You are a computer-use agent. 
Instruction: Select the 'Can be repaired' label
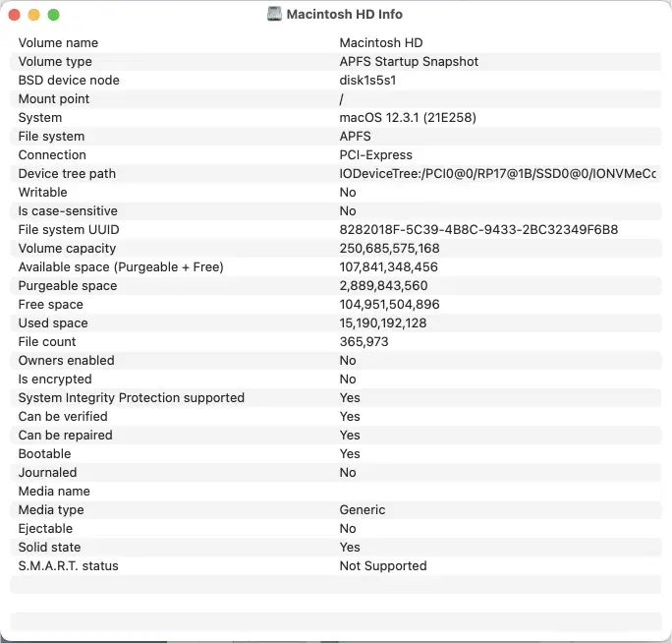click(65, 436)
